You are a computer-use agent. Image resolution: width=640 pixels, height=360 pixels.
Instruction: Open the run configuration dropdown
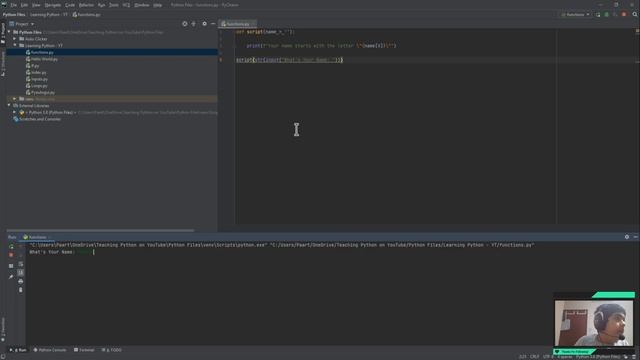576,15
